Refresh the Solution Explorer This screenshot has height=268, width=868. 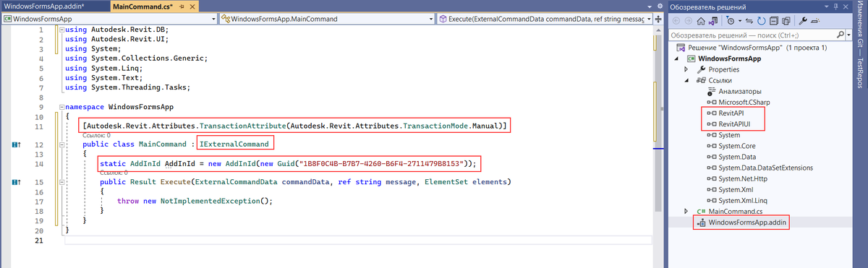point(762,21)
